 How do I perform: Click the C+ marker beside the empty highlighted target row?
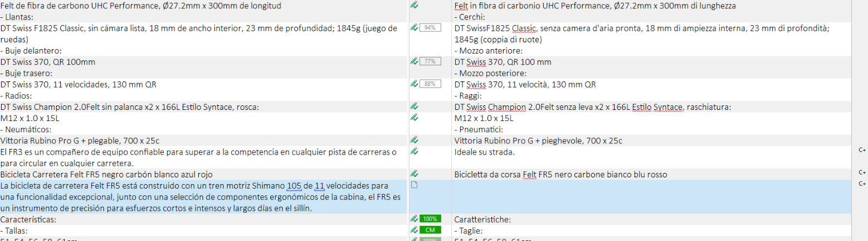(x=862, y=184)
